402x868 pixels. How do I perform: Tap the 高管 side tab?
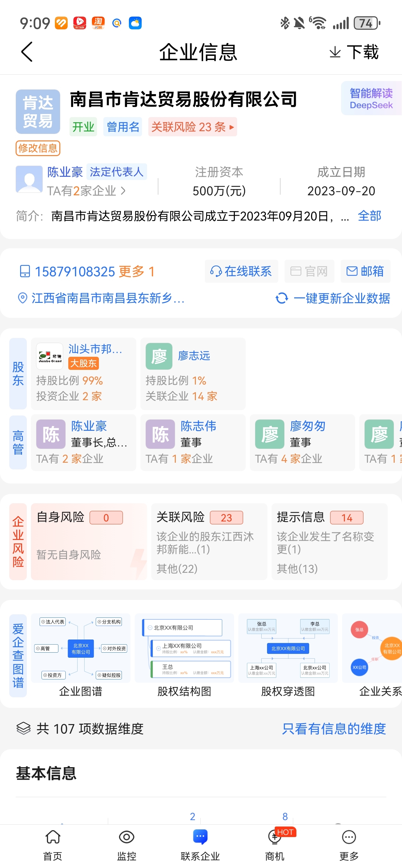click(18, 442)
